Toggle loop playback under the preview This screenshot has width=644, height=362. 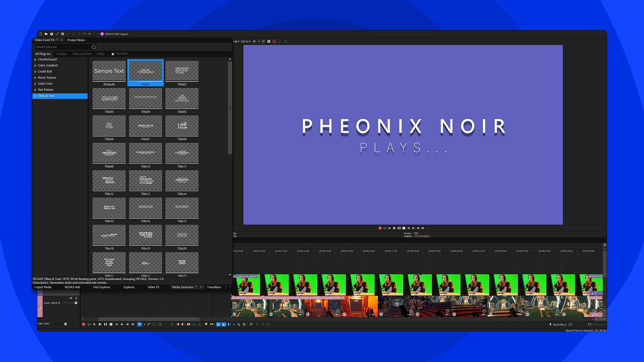385,228
